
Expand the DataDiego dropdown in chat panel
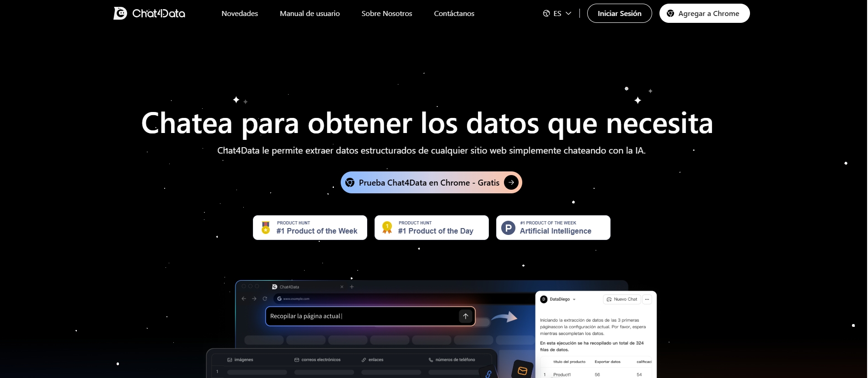pos(574,299)
